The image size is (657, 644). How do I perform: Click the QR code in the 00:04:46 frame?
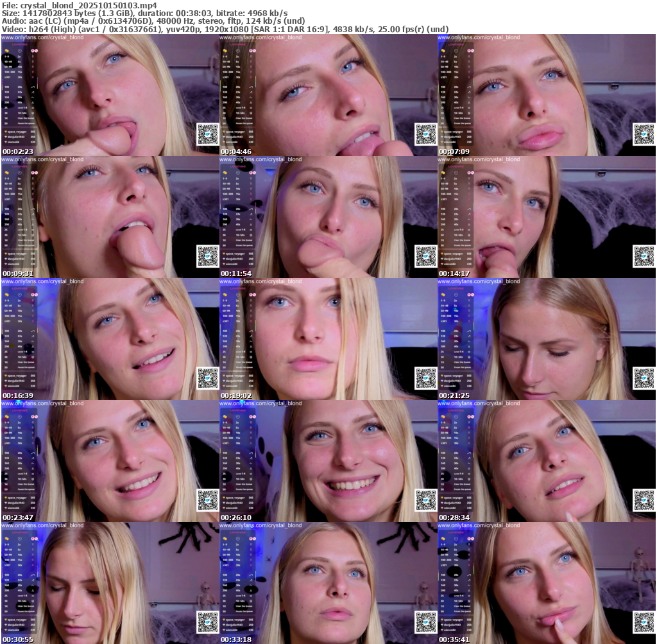click(425, 134)
